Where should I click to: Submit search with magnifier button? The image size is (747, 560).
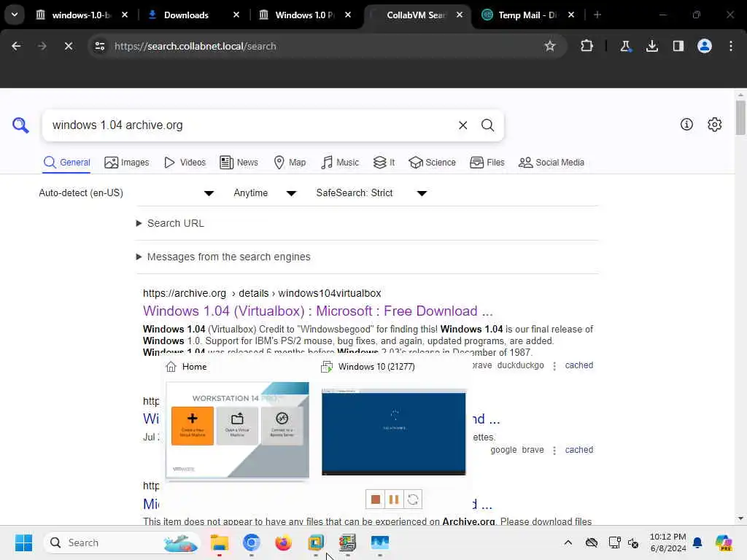487,125
